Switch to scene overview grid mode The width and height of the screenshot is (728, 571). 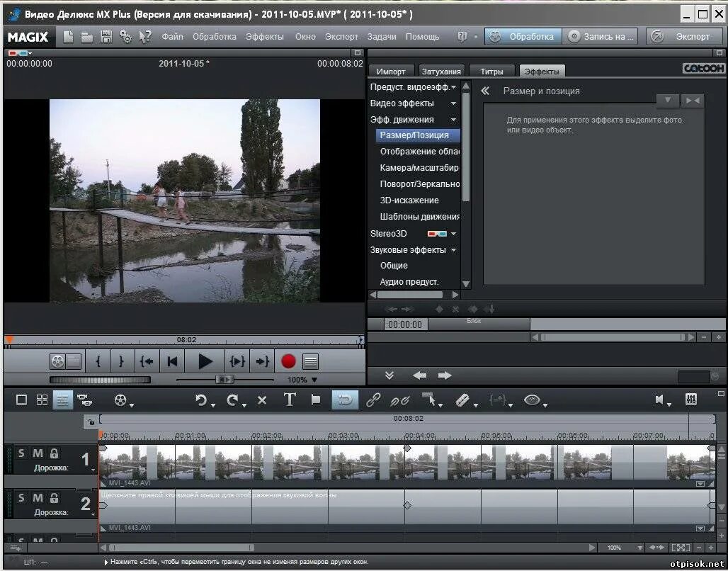pyautogui.click(x=42, y=400)
